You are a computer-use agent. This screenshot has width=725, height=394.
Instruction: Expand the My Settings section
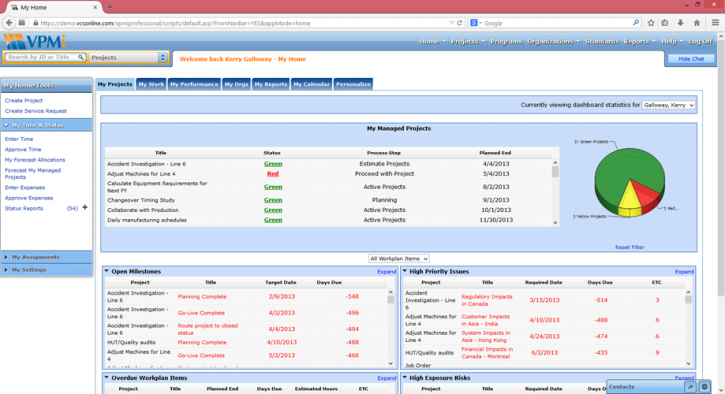click(x=46, y=270)
